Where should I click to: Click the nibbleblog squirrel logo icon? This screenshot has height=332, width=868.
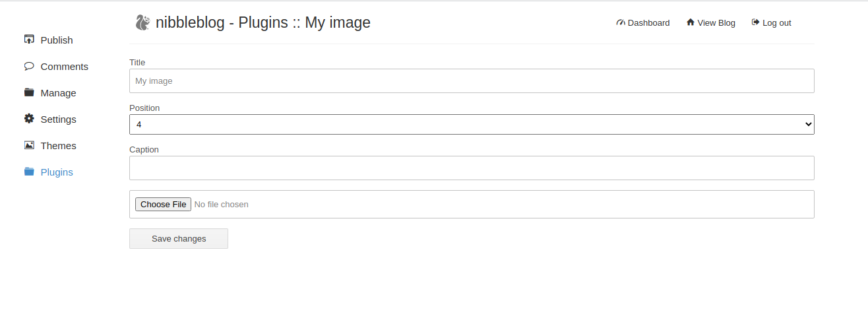click(142, 22)
